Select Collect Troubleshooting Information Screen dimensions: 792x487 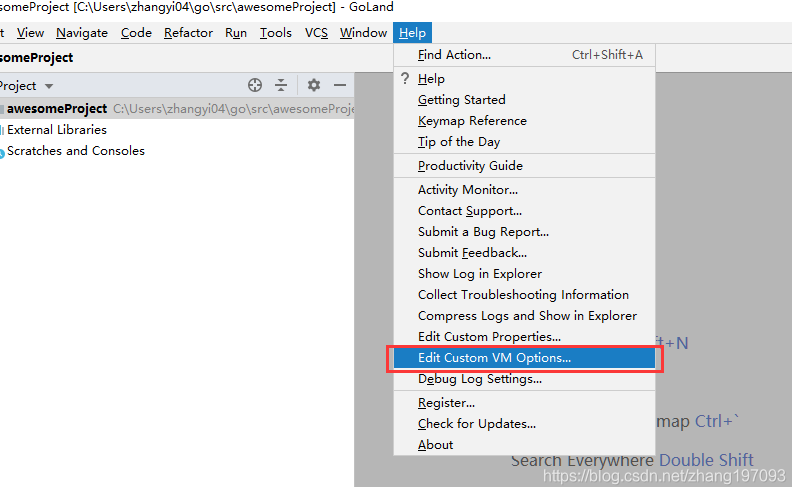(x=524, y=295)
